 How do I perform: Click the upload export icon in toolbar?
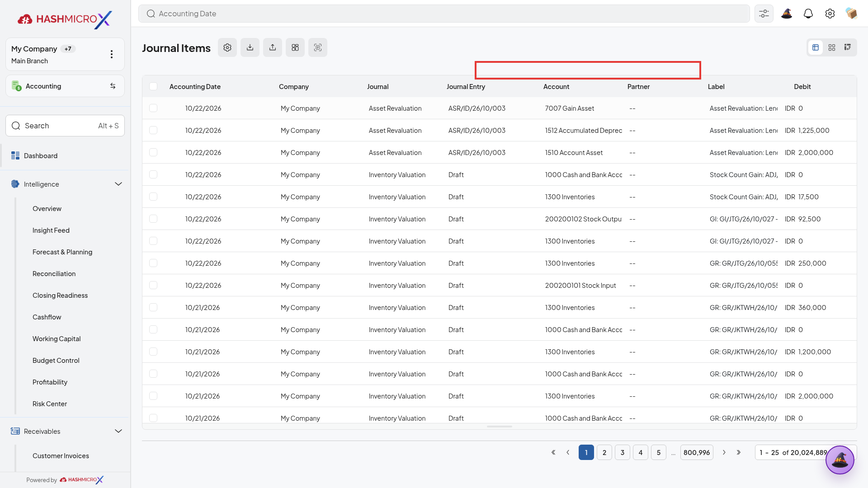click(273, 47)
